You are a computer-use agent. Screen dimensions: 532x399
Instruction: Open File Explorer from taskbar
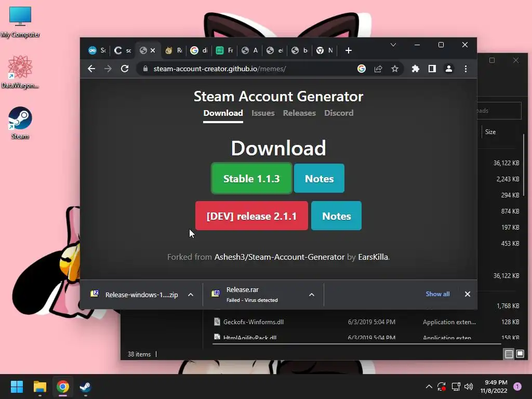point(39,387)
